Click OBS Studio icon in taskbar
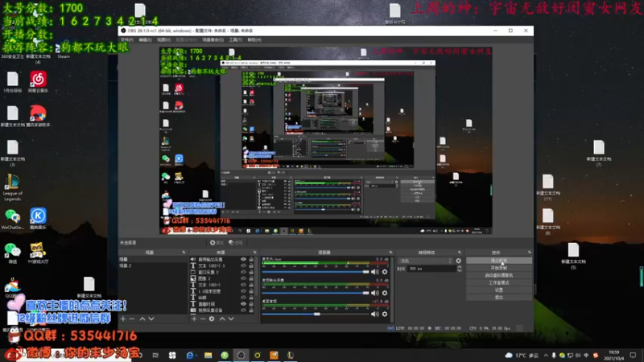Screen dimensions: 644x362 (x=241, y=355)
